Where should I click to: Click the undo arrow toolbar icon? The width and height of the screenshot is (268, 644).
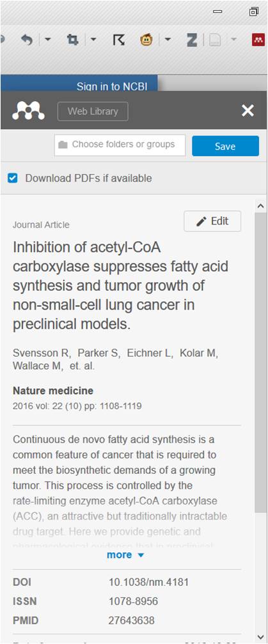pyautogui.click(x=27, y=40)
